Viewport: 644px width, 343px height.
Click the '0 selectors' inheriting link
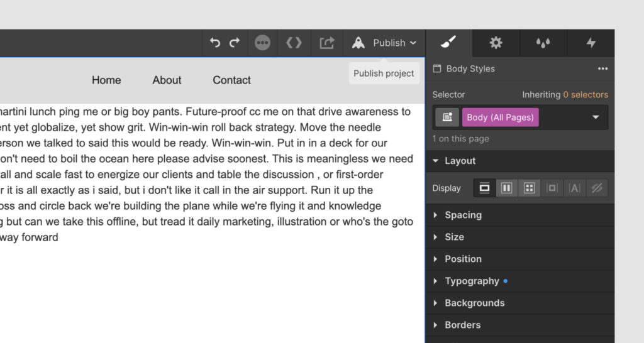click(x=586, y=94)
